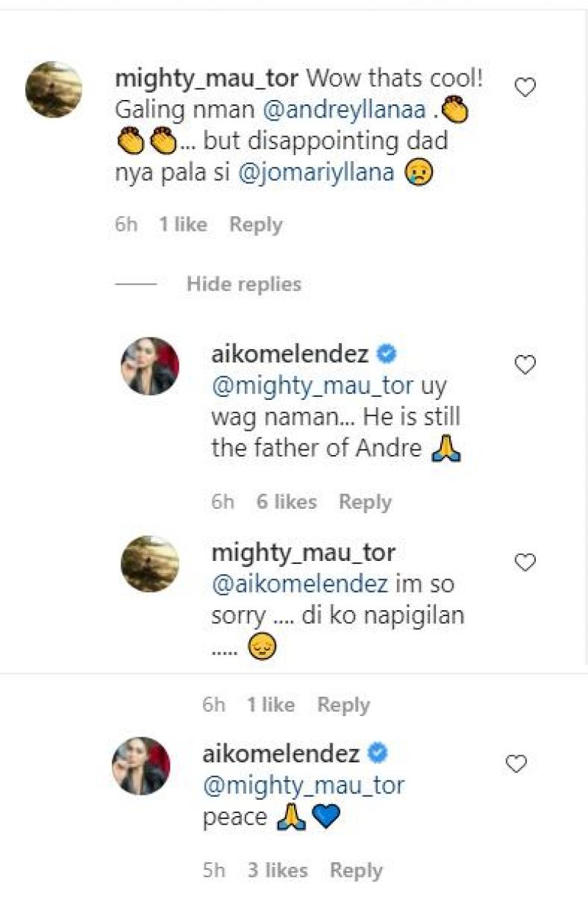Open aikomelendez's avatar on 'peace' reply

pos(141,765)
